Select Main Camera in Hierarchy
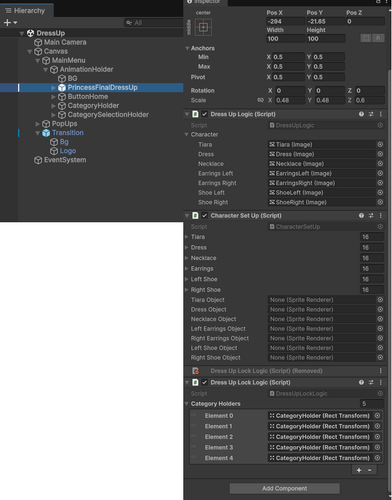392x500 pixels. click(x=65, y=42)
